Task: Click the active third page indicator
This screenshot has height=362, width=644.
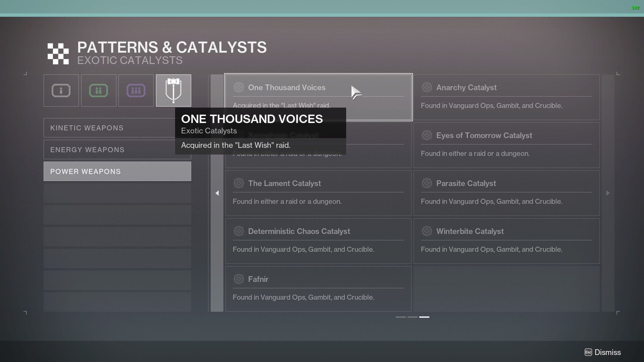Action: 424,317
